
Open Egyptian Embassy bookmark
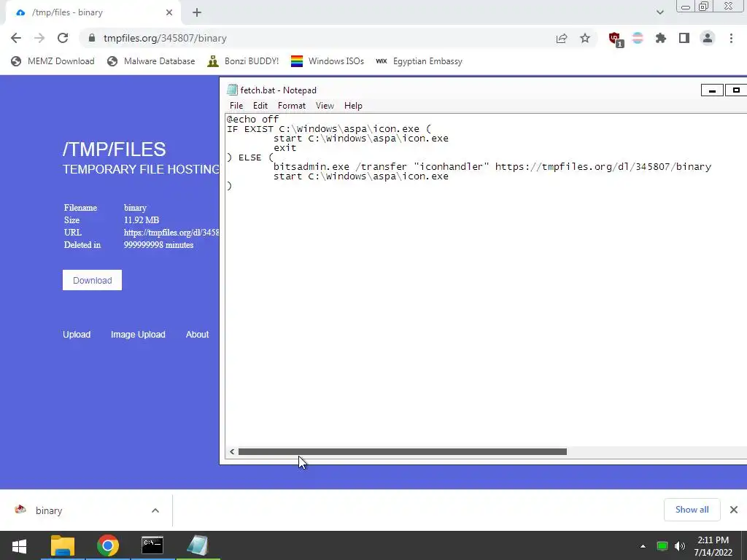(x=419, y=61)
